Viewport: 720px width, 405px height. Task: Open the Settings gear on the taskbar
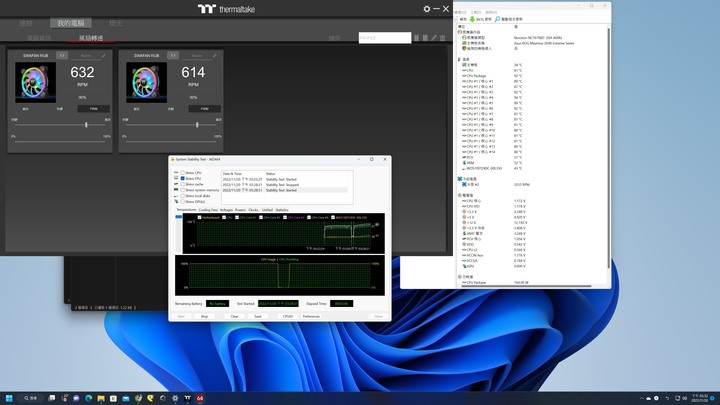pyautogui.click(x=175, y=398)
